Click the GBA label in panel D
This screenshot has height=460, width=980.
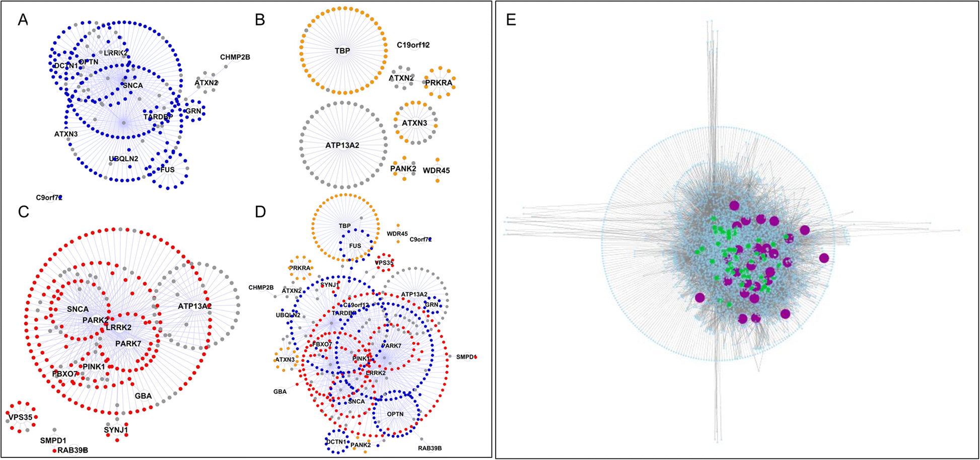coord(280,392)
